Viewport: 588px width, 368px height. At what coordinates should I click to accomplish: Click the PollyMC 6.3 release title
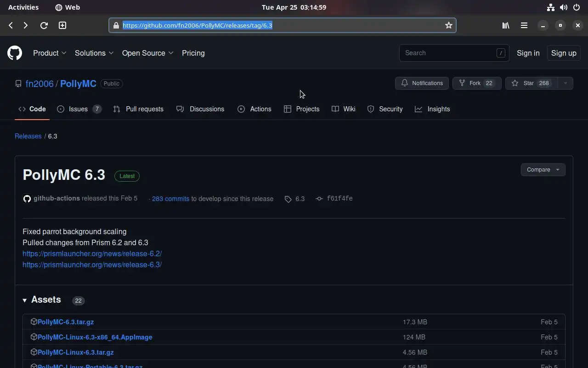64,175
